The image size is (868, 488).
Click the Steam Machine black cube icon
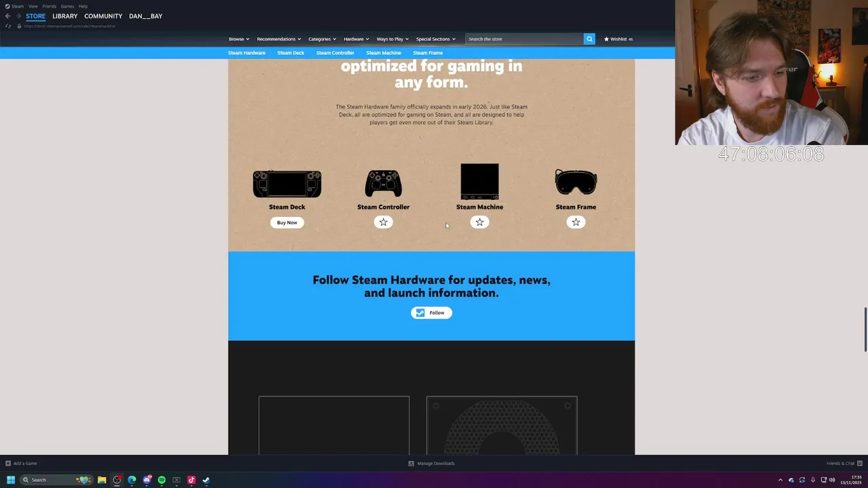point(479,181)
